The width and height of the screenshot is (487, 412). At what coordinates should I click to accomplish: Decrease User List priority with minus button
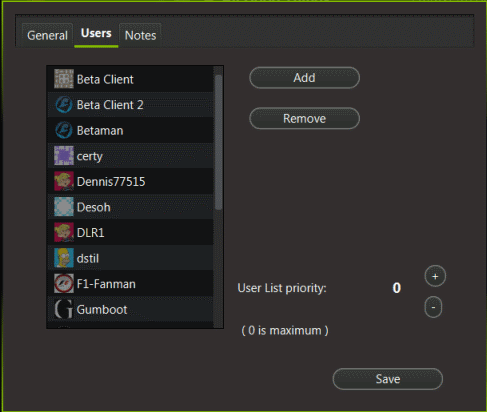click(433, 307)
